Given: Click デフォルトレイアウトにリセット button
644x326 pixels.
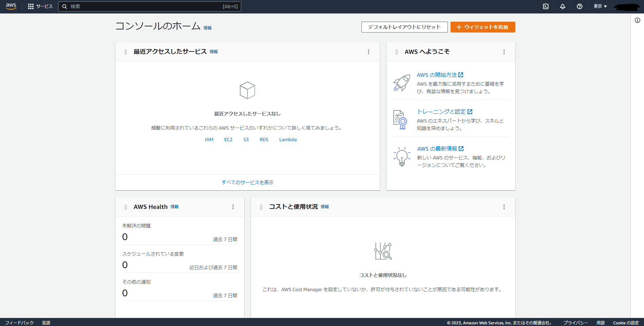Looking at the screenshot, I should tap(404, 27).
